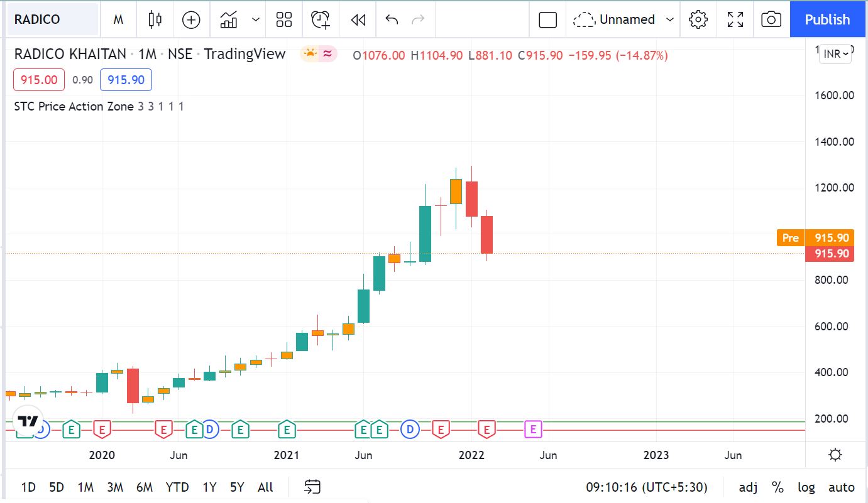This screenshot has width=868, height=503.
Task: Click the compare or add symbol icon
Action: click(x=191, y=19)
